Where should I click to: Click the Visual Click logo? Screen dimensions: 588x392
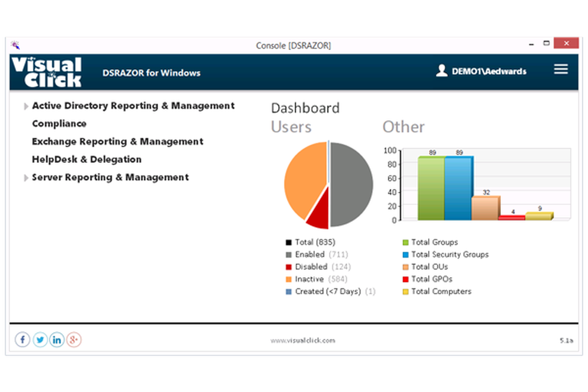coord(46,72)
